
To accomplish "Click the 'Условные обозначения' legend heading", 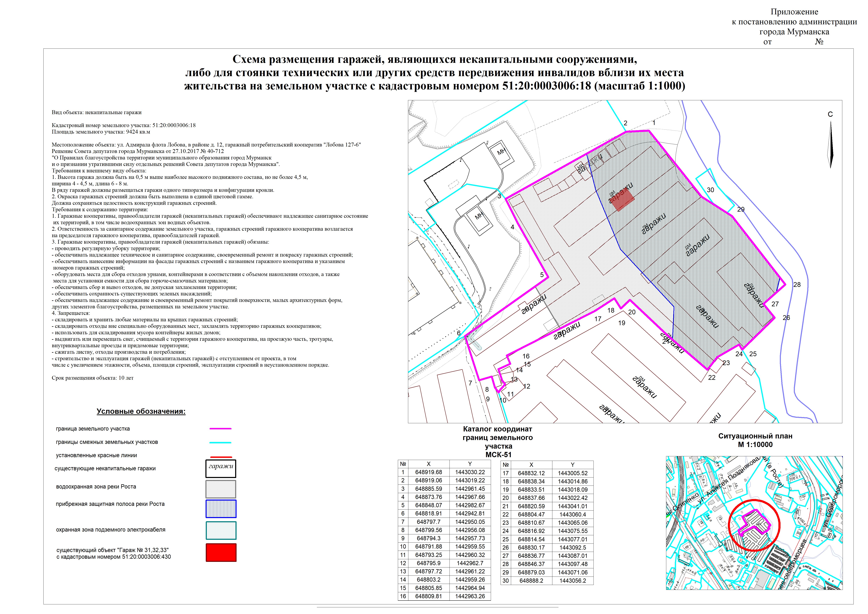I will point(141,411).
